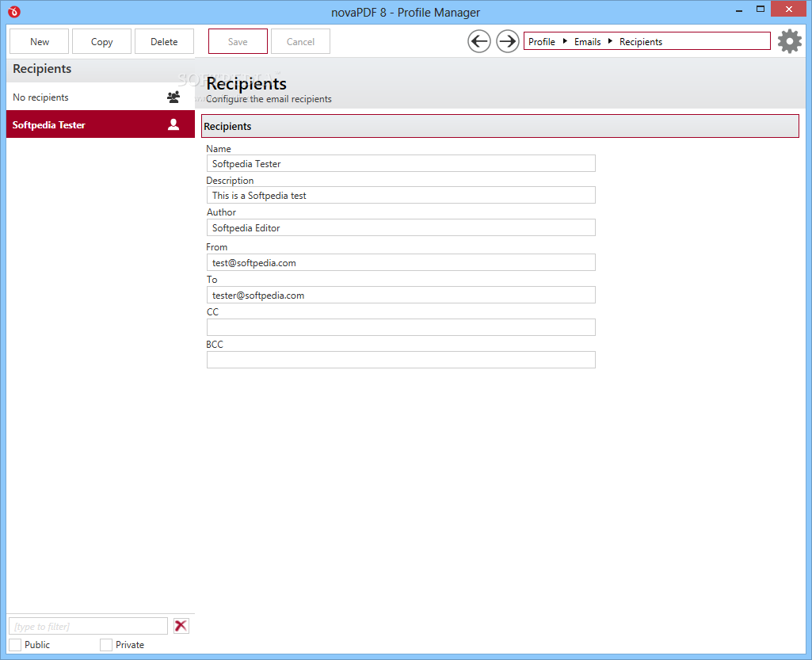Toggle the Private checkbox
The width and height of the screenshot is (812, 660).
point(106,644)
